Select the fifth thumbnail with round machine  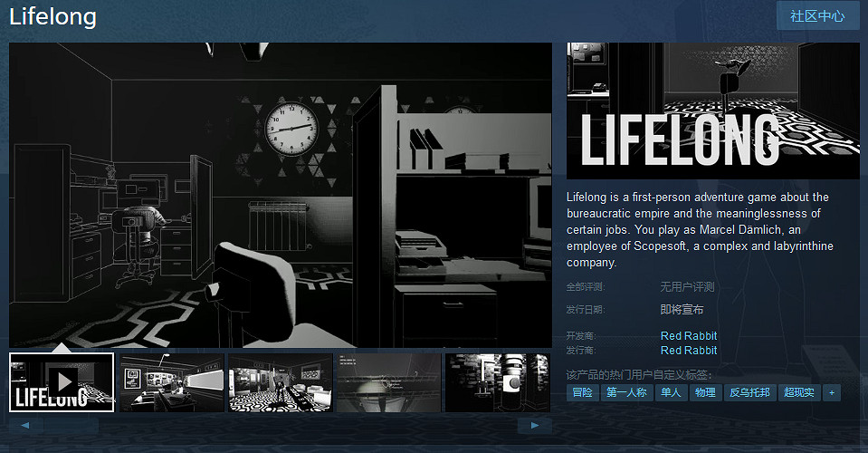coord(498,382)
